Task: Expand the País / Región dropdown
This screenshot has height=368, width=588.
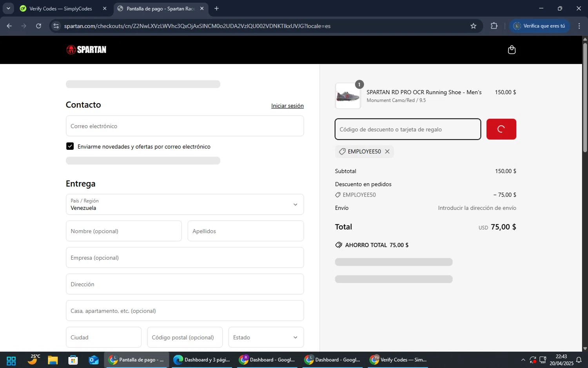Action: (x=185, y=204)
